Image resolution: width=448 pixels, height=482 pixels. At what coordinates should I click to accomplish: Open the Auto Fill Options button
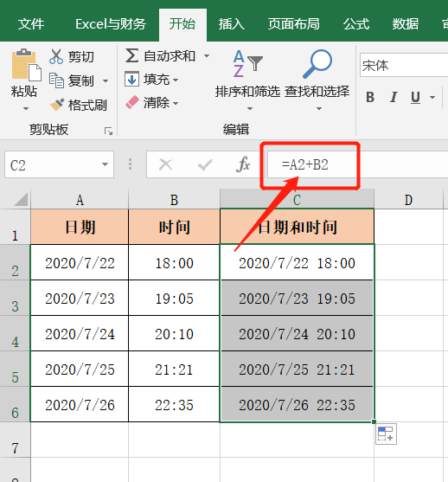(386, 434)
